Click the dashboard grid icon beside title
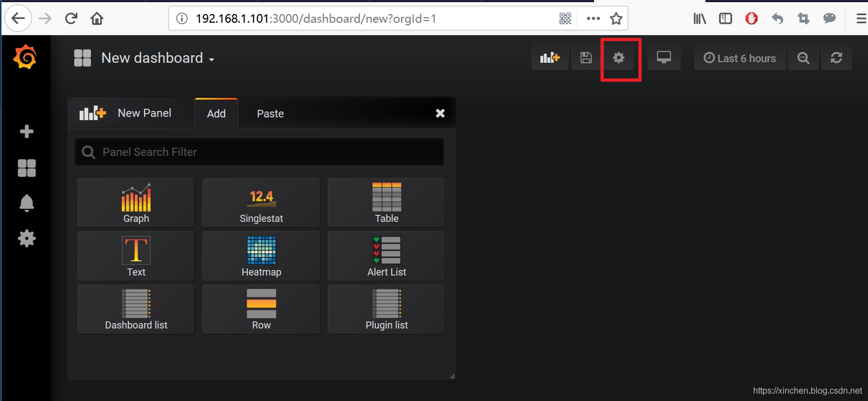Image resolution: width=868 pixels, height=401 pixels. 82,58
